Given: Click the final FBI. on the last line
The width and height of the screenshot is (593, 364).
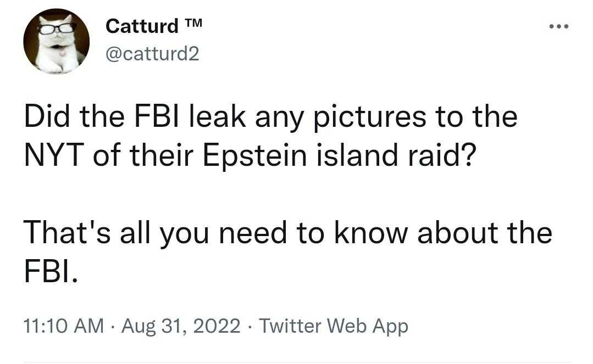Looking at the screenshot, I should coord(51,271).
